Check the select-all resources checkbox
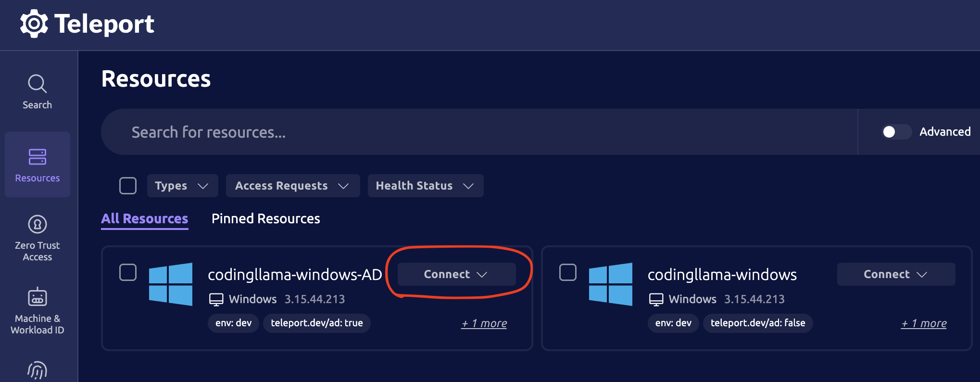Viewport: 980px width, 382px height. [x=128, y=186]
